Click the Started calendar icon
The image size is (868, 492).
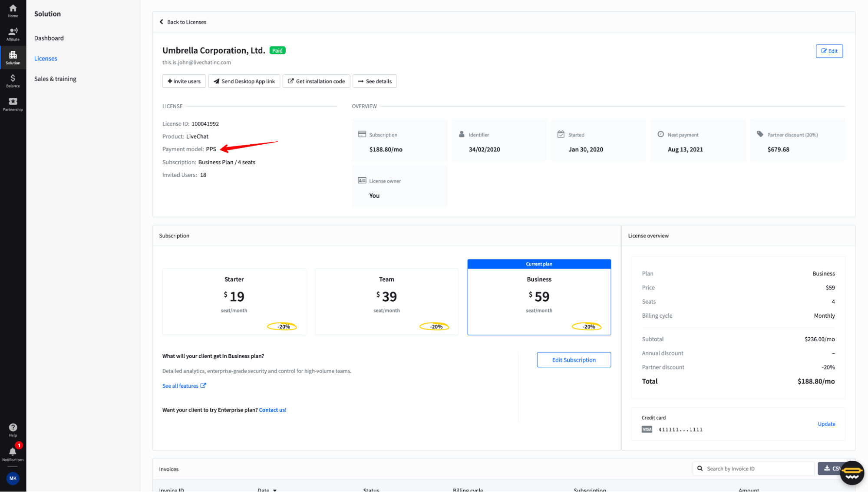[x=561, y=134]
